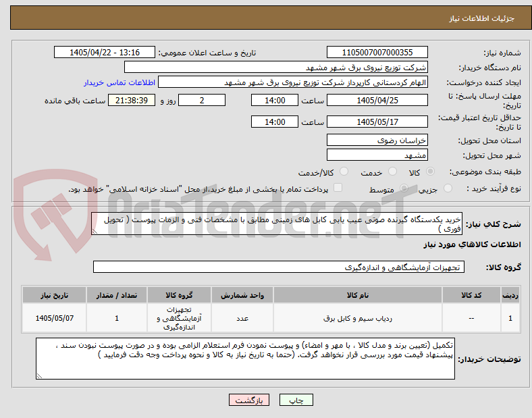The height and width of the screenshot is (418, 532).
Task: Click the response deadline date 1405/04/25
Action: click(x=377, y=100)
